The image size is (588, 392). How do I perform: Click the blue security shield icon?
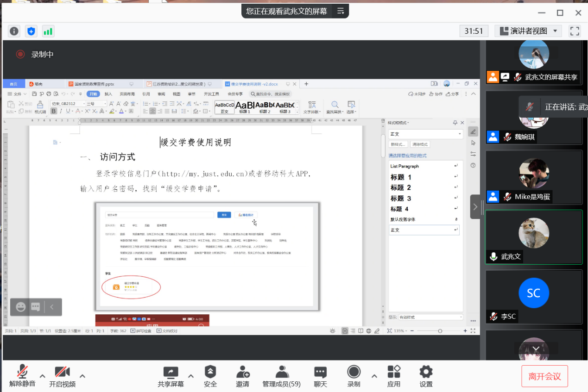[31, 31]
